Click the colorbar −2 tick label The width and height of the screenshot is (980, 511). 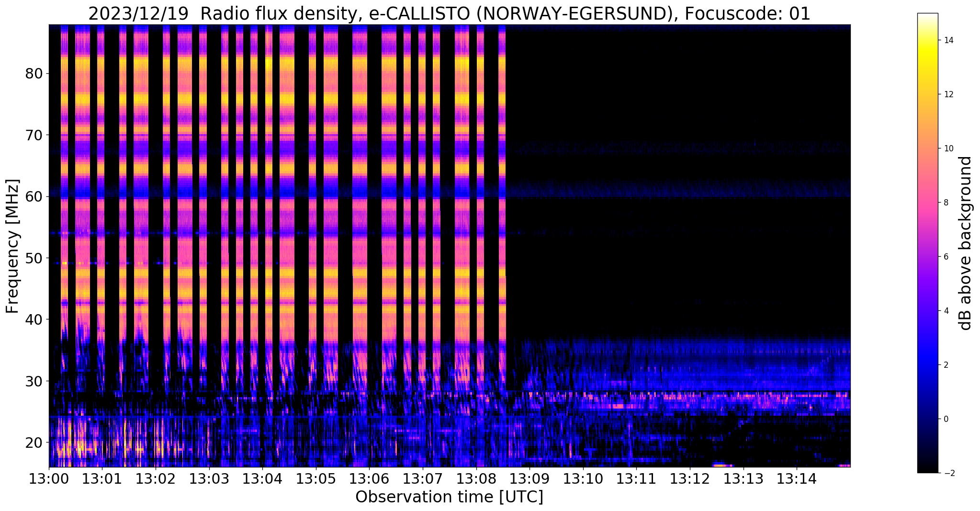[948, 473]
